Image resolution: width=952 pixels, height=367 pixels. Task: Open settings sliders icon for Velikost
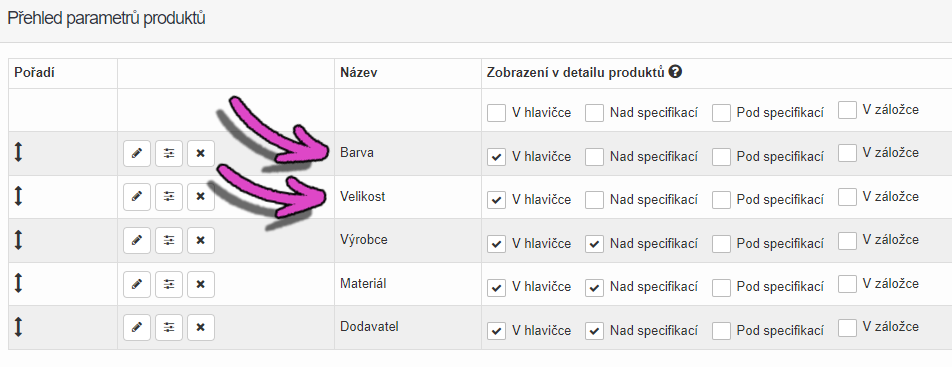(169, 197)
